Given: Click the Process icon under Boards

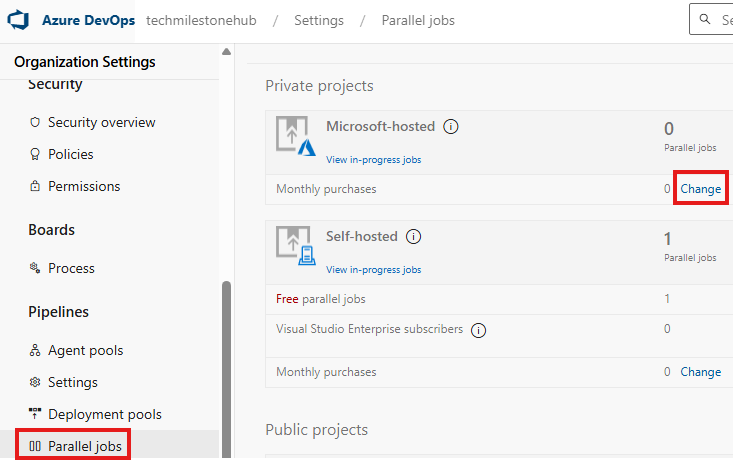Looking at the screenshot, I should point(35,268).
